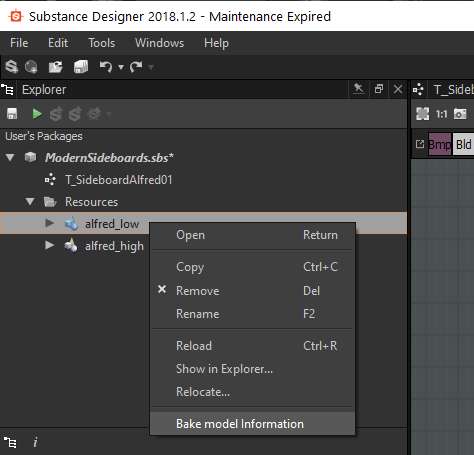Choose Copy in context menu
The image size is (474, 455).
pyautogui.click(x=252, y=267)
